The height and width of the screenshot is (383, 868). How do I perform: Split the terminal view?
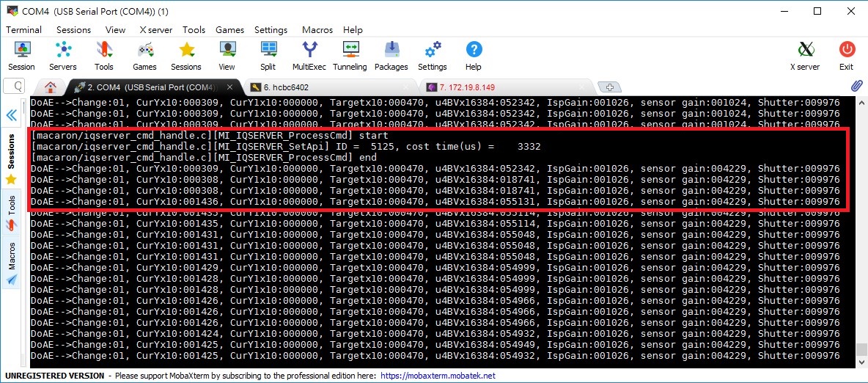click(268, 56)
